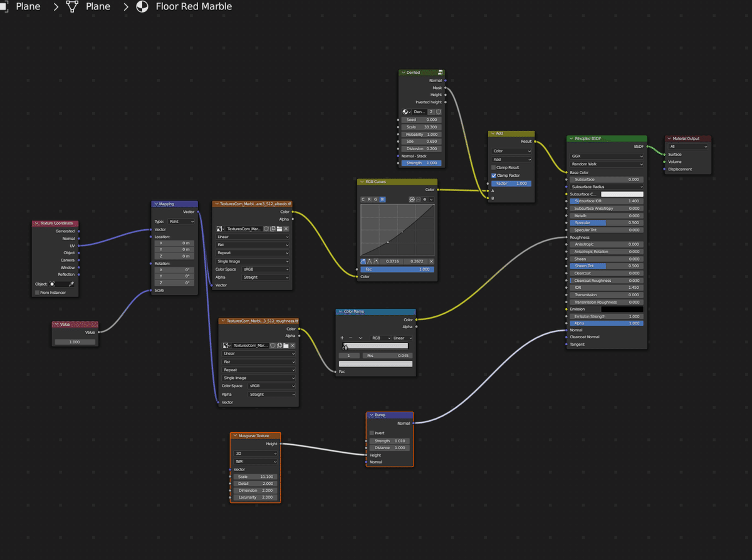Pick object with eyedropper in Texture Coordinate
This screenshot has height=560, width=752.
point(71,284)
